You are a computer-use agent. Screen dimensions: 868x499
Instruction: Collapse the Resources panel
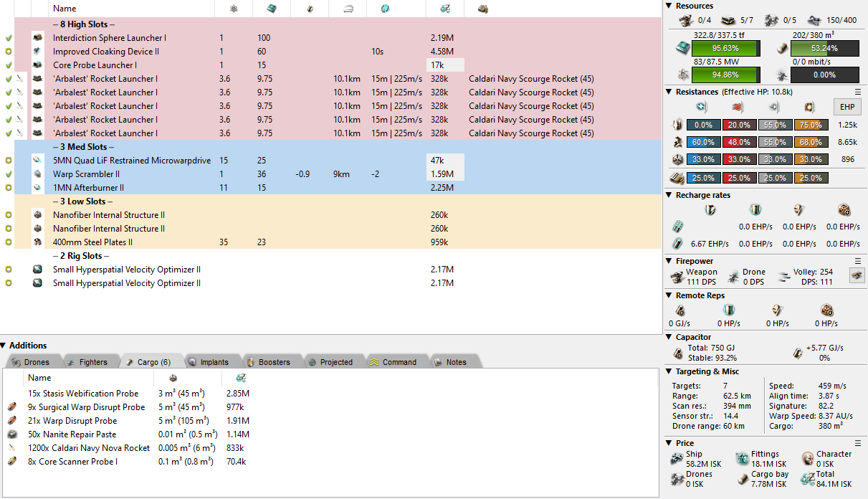coord(669,6)
